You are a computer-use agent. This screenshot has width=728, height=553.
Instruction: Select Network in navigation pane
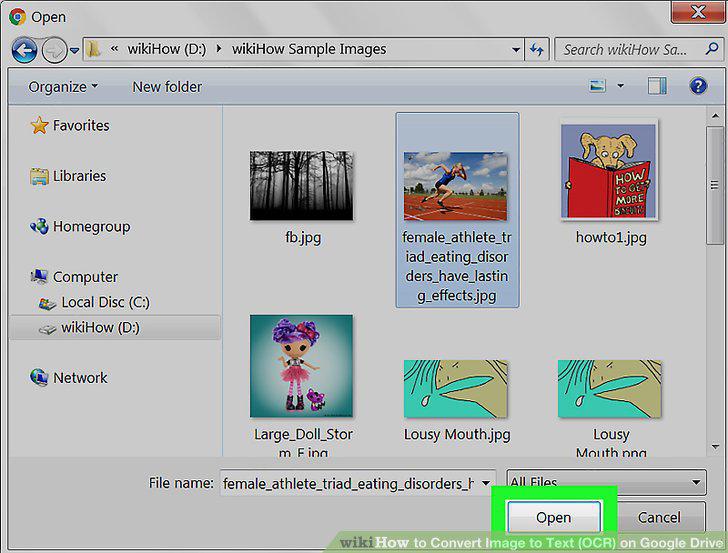point(80,378)
